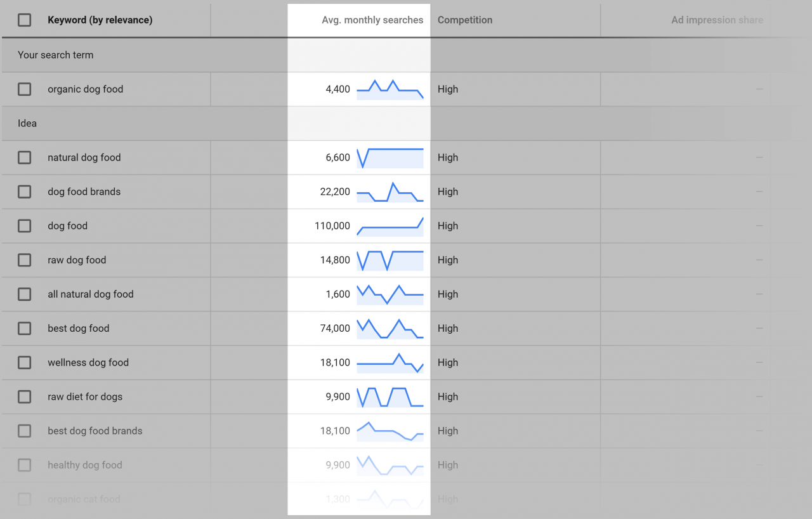
Task: Click the trend chart for dog food brands
Action: click(390, 192)
